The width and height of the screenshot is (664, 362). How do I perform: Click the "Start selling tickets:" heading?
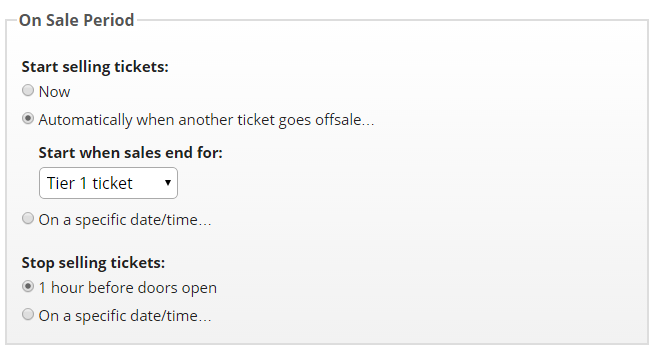click(95, 67)
